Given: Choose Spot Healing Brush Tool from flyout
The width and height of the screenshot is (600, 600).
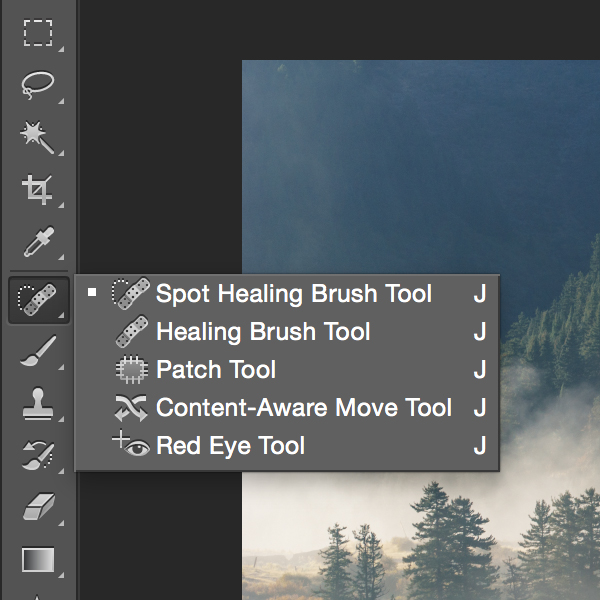Looking at the screenshot, I should click(x=287, y=293).
